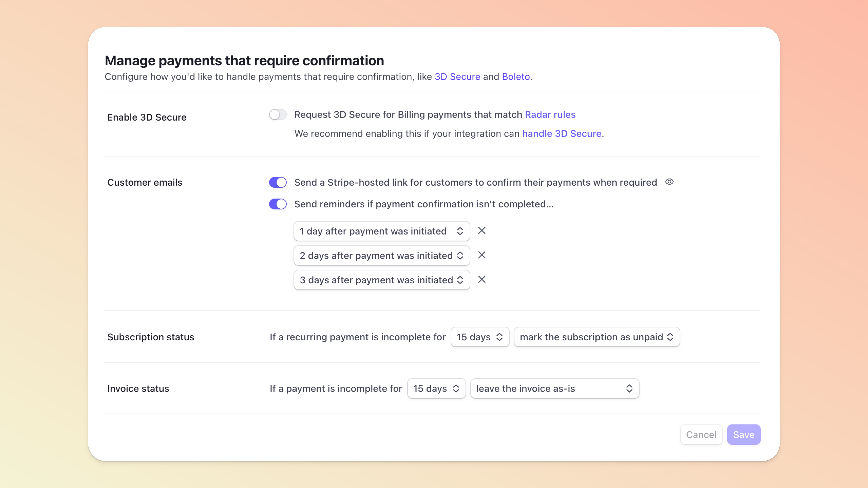Remove the 2 days reminder with X
868x488 pixels.
pyautogui.click(x=482, y=255)
